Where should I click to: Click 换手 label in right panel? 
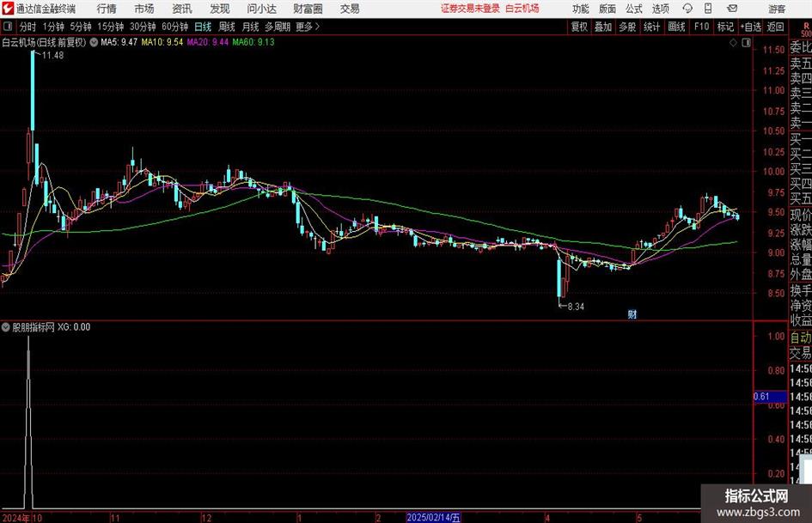tap(801, 290)
